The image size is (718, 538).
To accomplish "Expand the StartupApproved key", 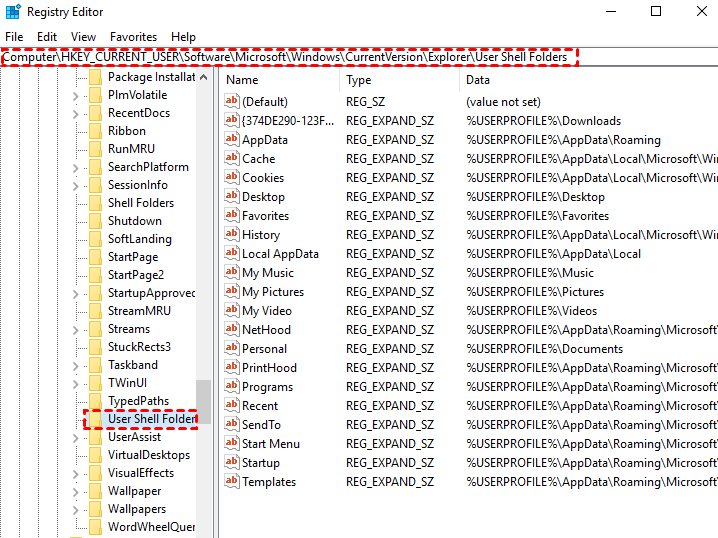I will (x=76, y=294).
